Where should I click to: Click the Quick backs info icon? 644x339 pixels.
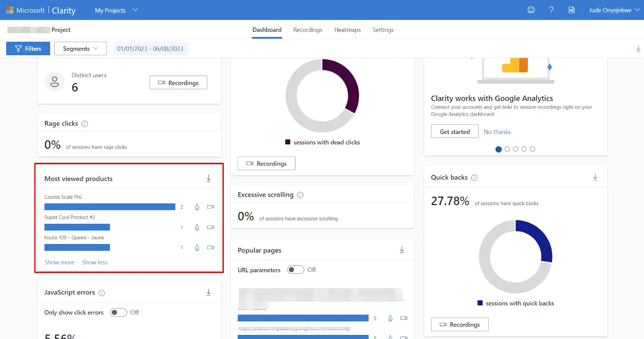point(474,178)
